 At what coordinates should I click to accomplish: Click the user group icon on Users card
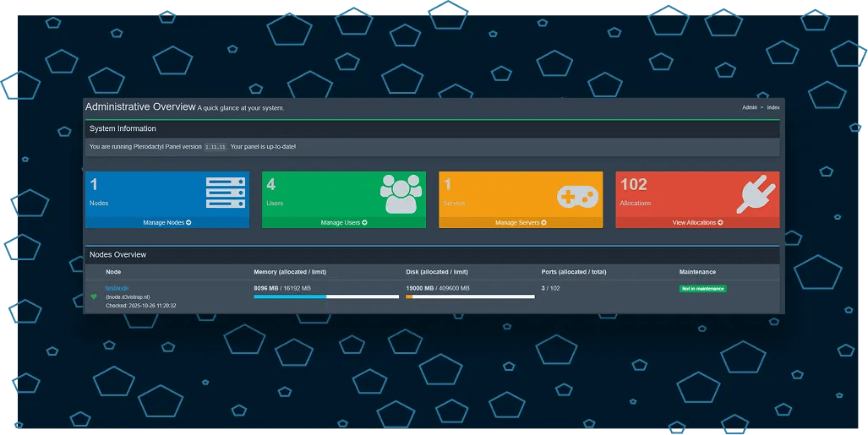click(x=401, y=194)
